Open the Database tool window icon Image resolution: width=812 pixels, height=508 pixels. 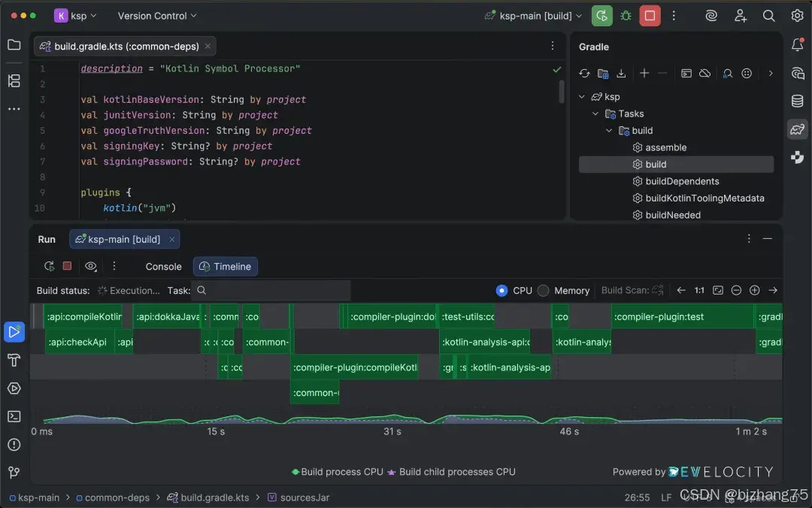click(x=798, y=101)
